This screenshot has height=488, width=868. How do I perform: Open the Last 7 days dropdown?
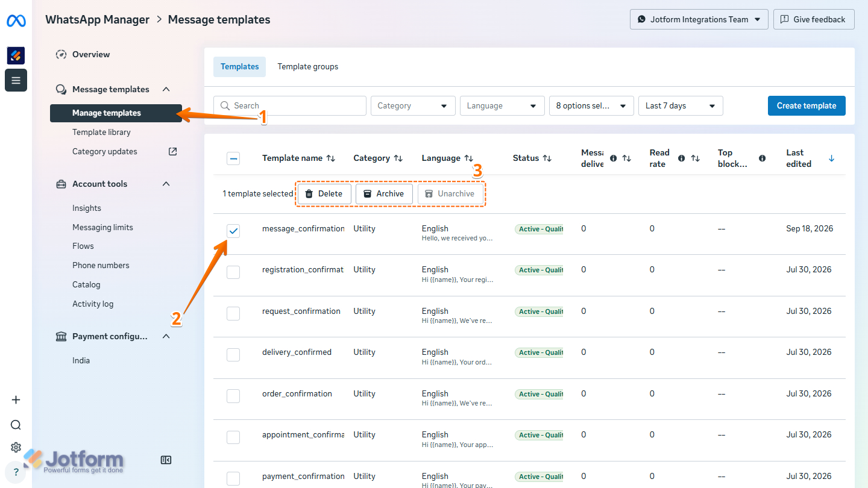point(681,105)
